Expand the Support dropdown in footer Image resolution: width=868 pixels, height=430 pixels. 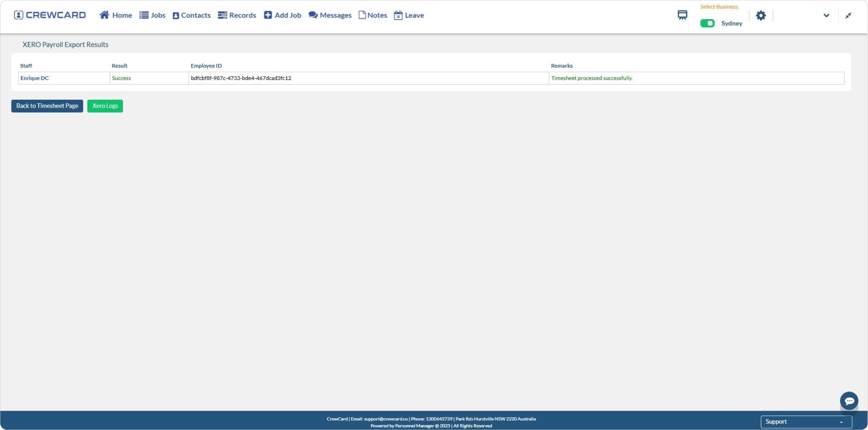point(806,422)
